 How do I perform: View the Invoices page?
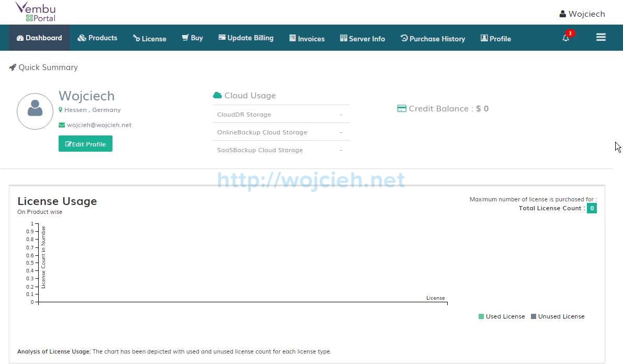pos(307,38)
